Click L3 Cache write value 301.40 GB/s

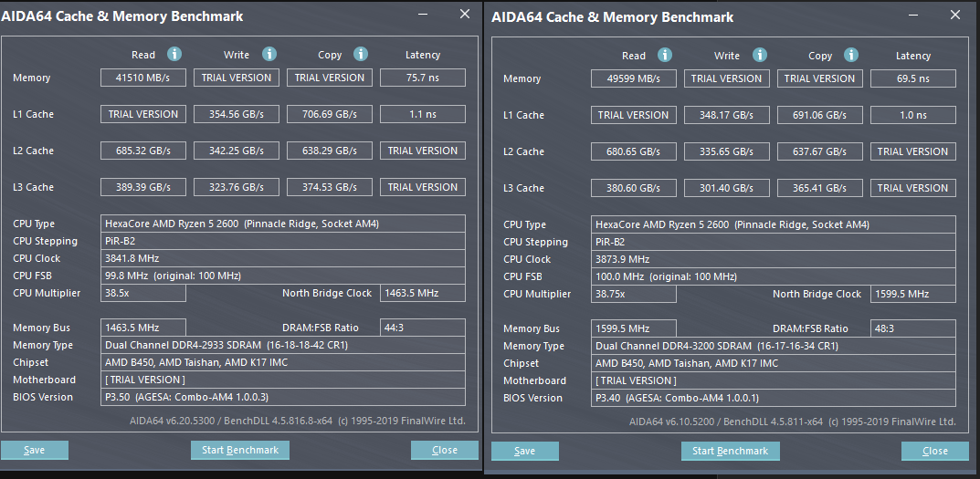click(727, 188)
